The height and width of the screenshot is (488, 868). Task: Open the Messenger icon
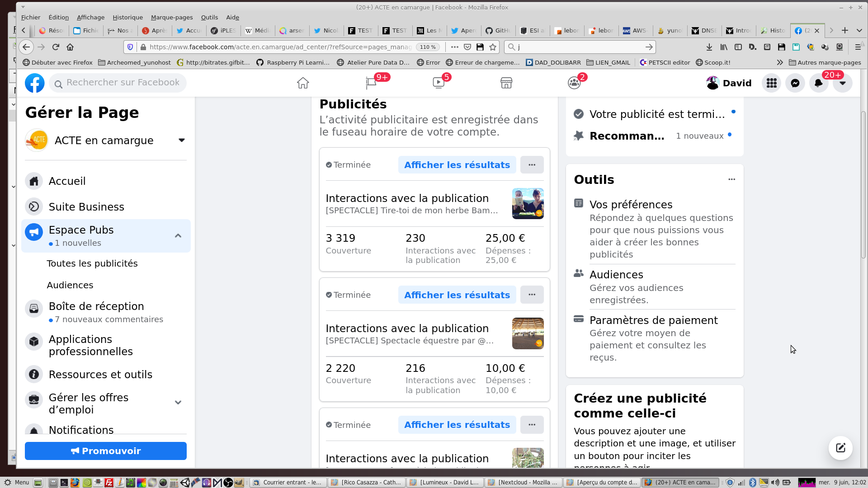coord(795,83)
